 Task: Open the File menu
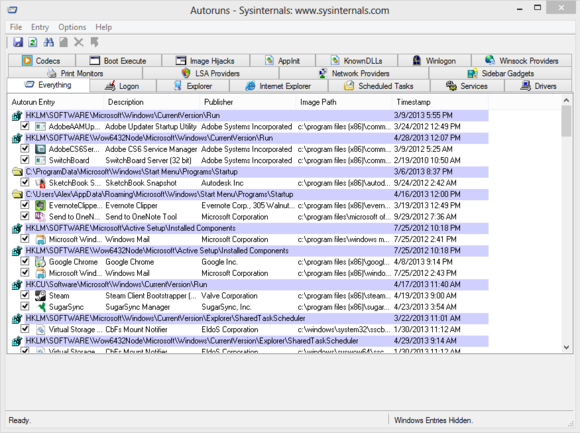16,27
